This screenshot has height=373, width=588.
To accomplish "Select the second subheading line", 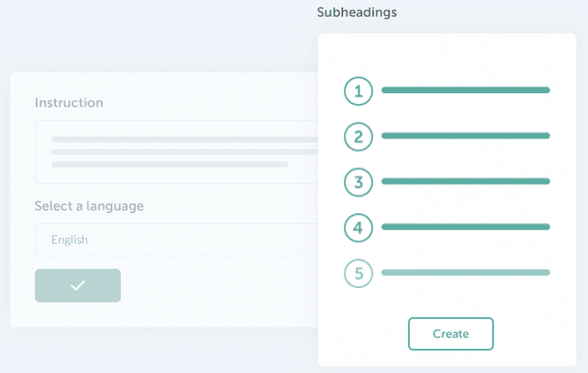I will tap(466, 135).
